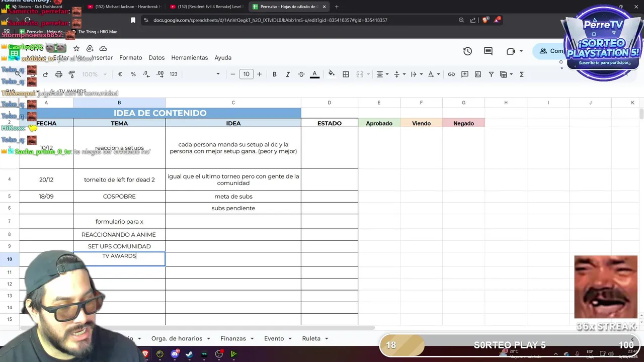Click the redo arrow icon
644x362 pixels.
tap(45, 74)
